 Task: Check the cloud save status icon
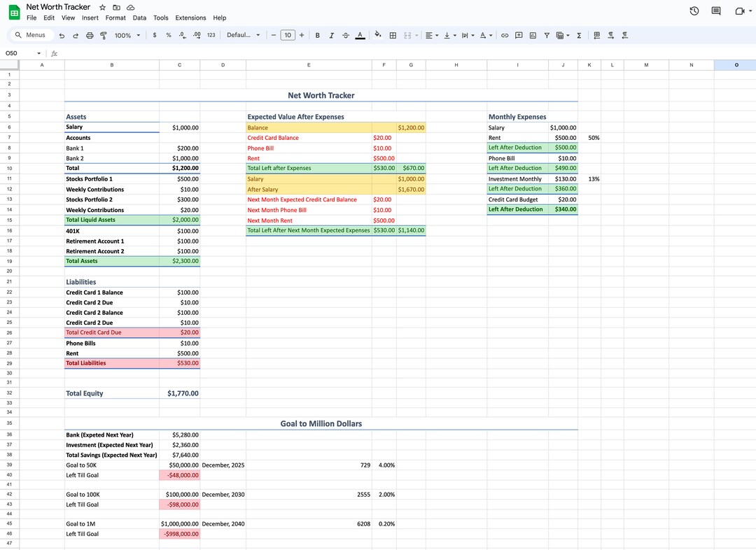point(130,7)
